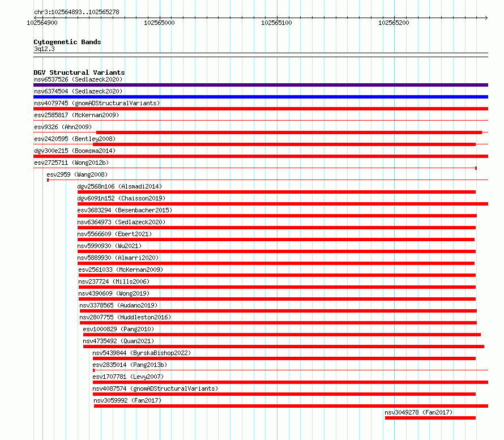
Task: Click the DGV Structural Variants track title
Action: [x=79, y=72]
